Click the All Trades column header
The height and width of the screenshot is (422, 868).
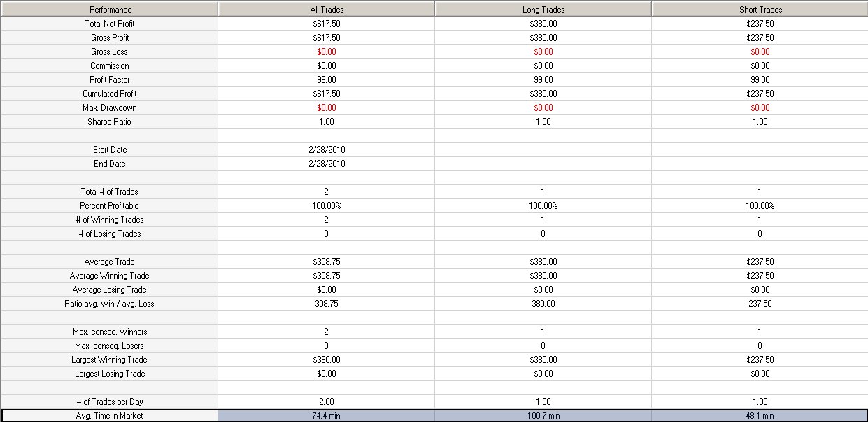point(327,9)
